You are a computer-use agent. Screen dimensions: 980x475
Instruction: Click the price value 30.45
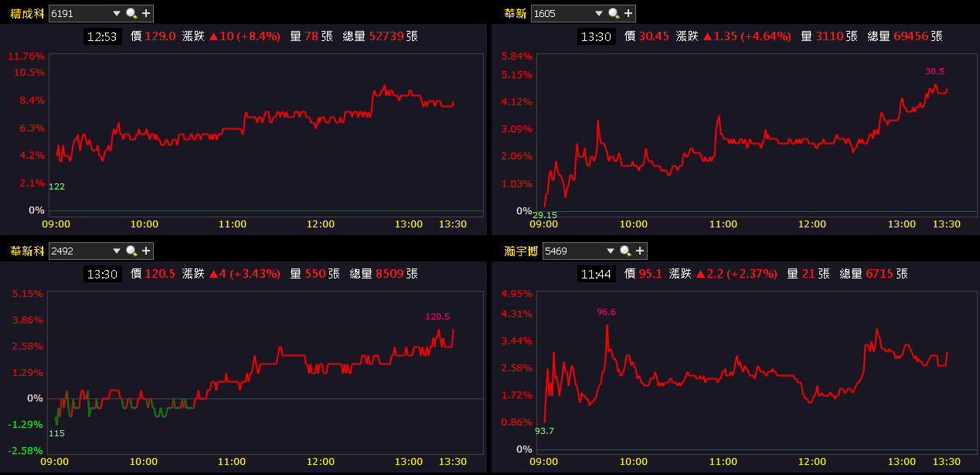(x=654, y=36)
